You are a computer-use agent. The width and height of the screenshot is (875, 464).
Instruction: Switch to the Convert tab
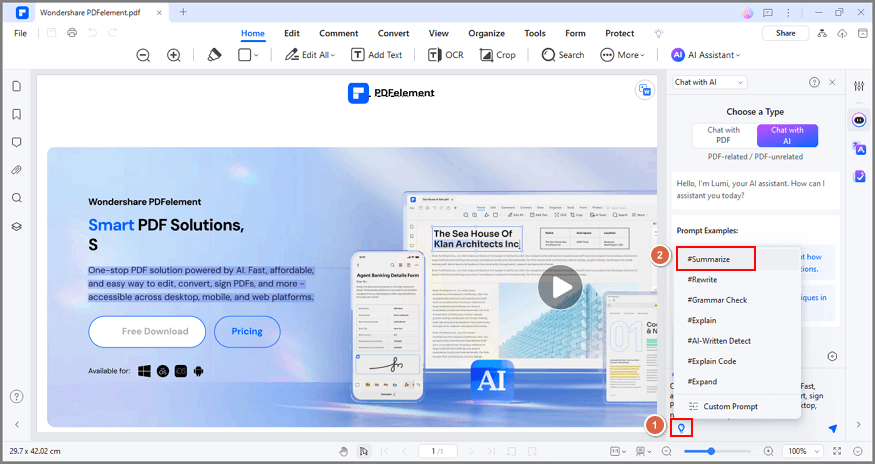[x=393, y=34]
